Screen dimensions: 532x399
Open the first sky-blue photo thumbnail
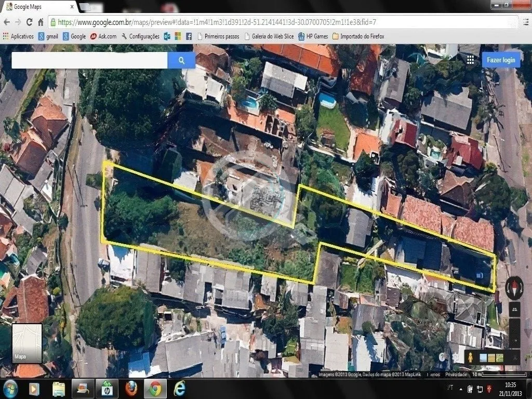(483, 357)
